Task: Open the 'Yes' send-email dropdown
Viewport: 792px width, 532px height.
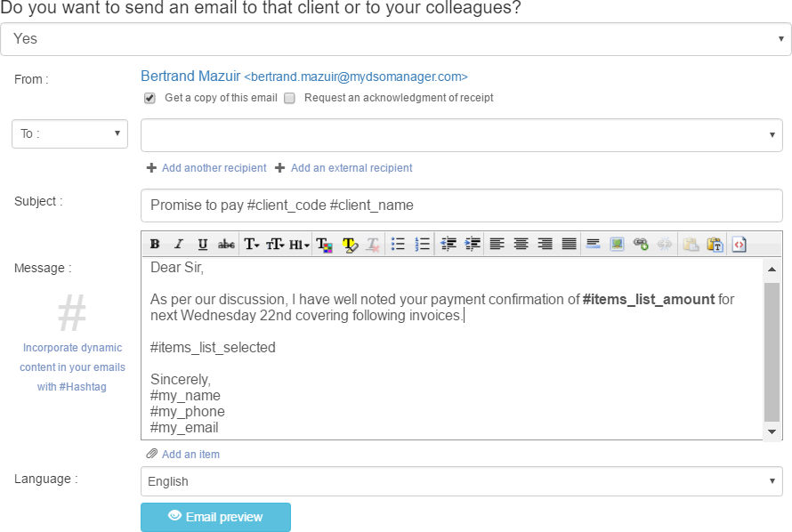Action: point(395,39)
